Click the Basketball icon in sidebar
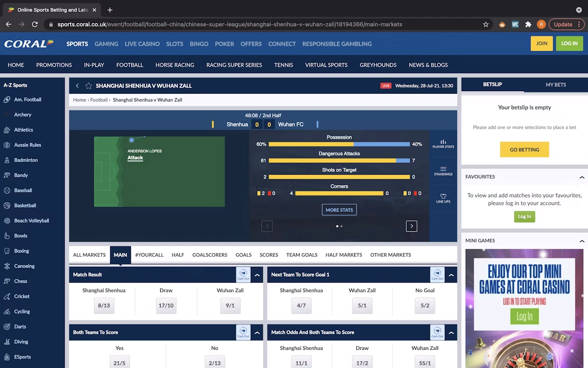Screen dimensions: 588x368 pyautogui.click(x=7, y=206)
